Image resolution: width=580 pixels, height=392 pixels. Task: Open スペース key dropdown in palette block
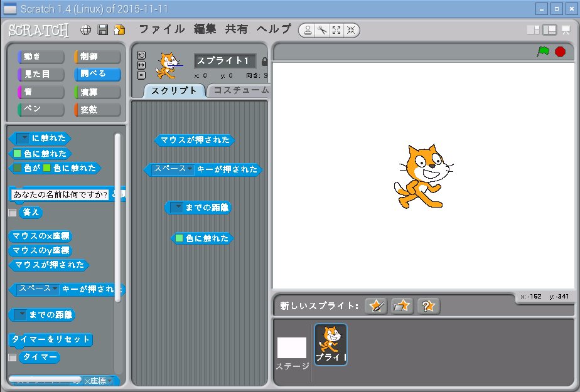38,289
